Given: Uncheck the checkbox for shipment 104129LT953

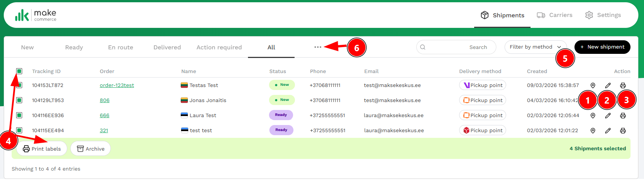Looking at the screenshot, I should 19,100.
